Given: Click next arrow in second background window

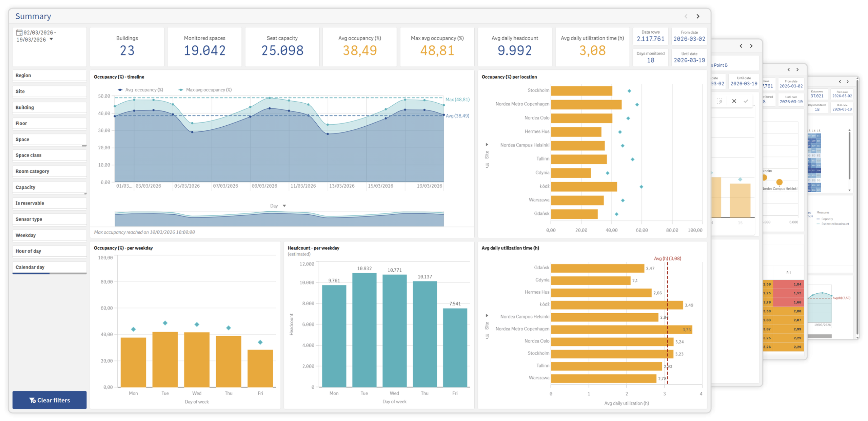Looking at the screenshot, I should click(x=751, y=46).
